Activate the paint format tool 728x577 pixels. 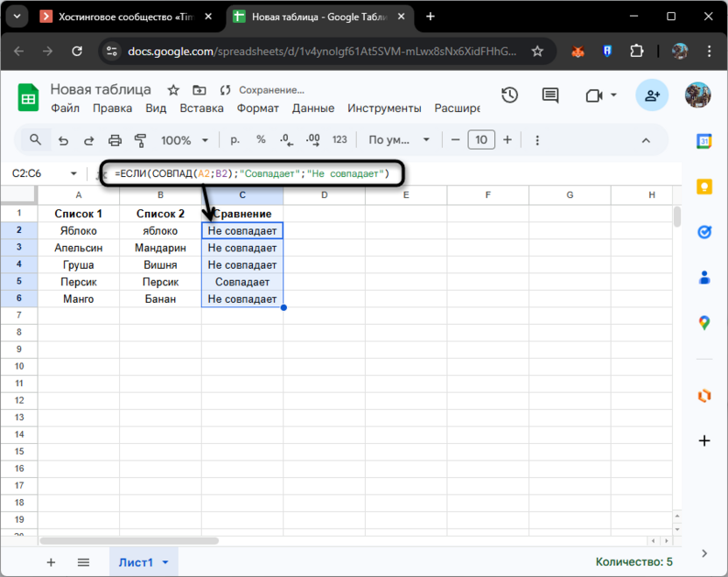point(140,140)
